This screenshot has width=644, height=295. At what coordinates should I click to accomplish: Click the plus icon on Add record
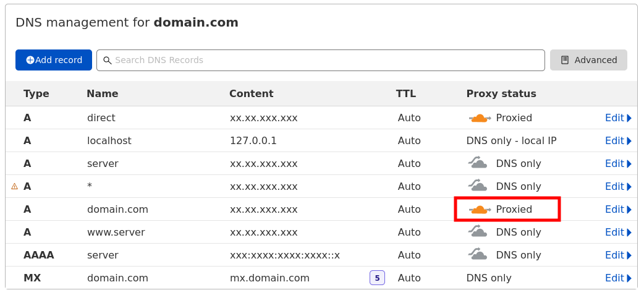click(30, 60)
